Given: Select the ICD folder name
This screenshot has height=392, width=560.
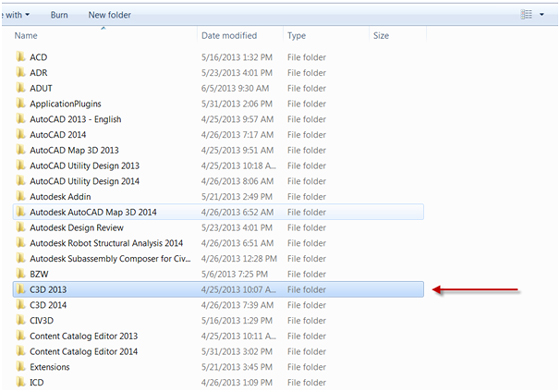Looking at the screenshot, I should click(36, 382).
